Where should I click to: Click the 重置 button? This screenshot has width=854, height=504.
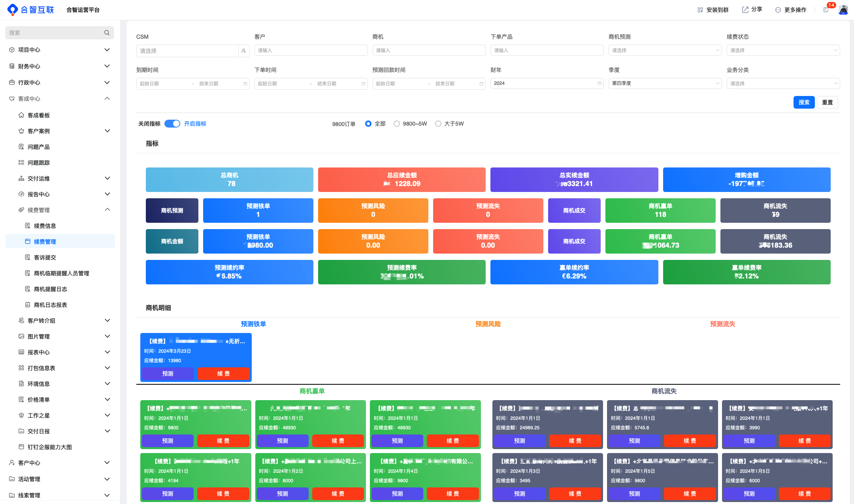pos(827,102)
